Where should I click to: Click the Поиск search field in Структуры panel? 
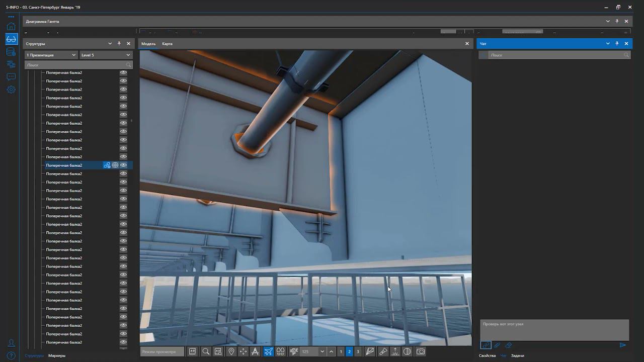(74, 65)
